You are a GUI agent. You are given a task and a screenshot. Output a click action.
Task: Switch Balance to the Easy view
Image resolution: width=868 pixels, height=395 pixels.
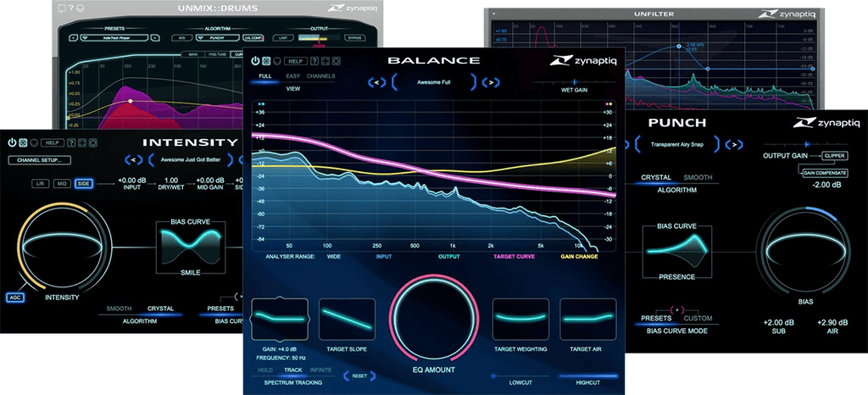(x=293, y=76)
